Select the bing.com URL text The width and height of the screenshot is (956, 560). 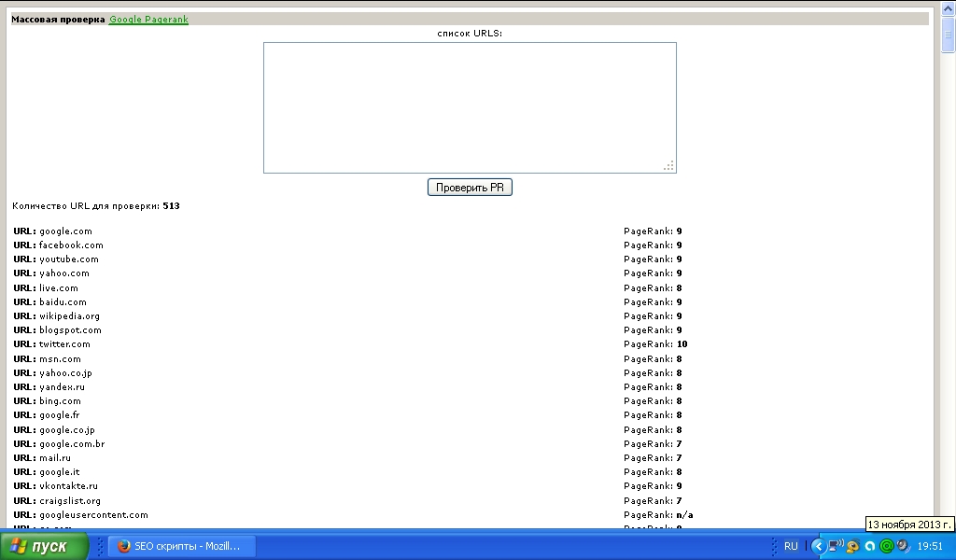[61, 401]
